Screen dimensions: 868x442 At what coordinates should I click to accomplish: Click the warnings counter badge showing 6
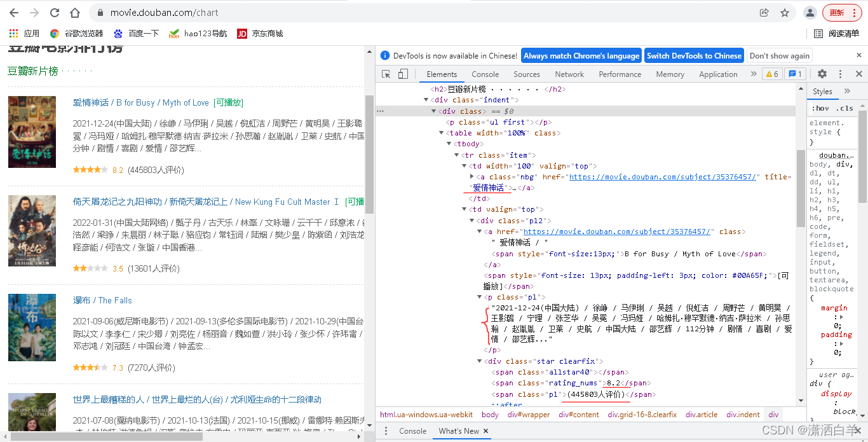coord(771,74)
